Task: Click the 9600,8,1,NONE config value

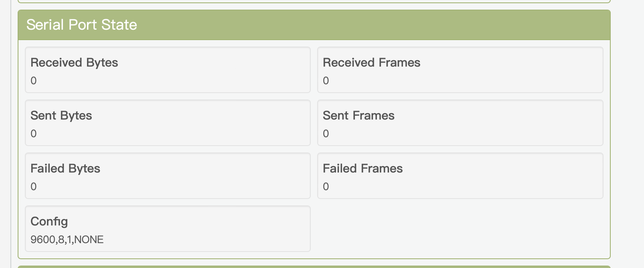Action: [x=67, y=240]
